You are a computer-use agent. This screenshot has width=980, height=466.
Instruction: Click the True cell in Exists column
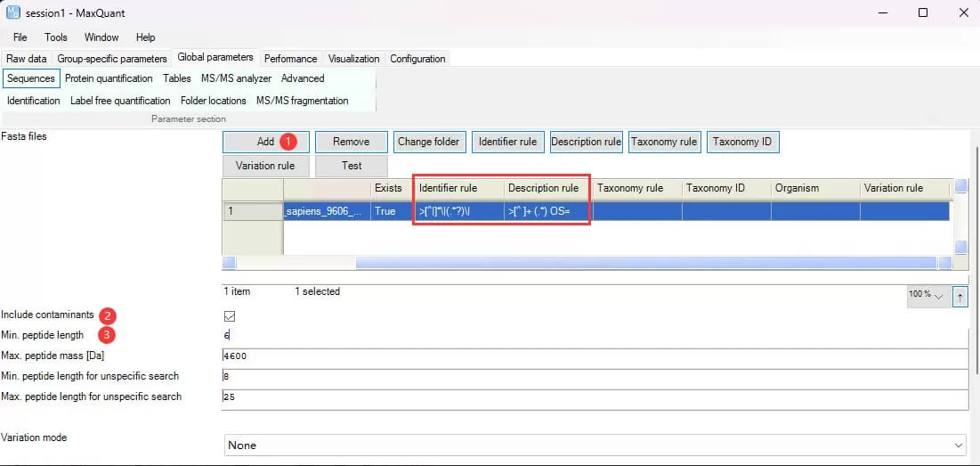click(393, 211)
